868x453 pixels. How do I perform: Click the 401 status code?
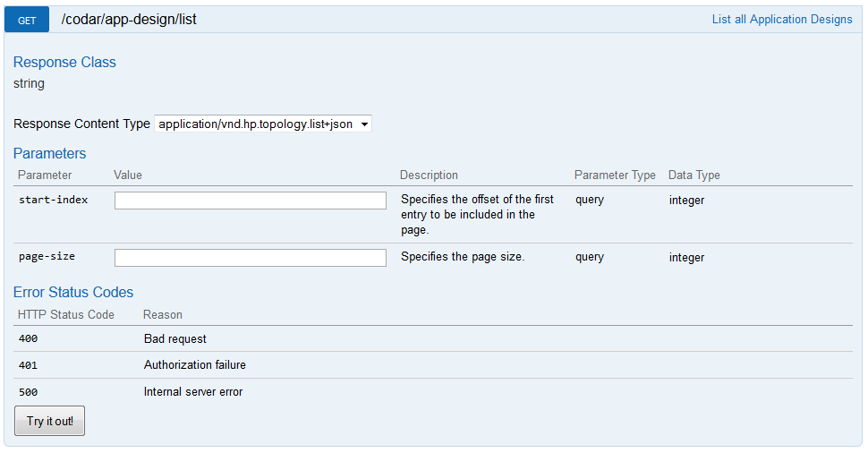(29, 365)
